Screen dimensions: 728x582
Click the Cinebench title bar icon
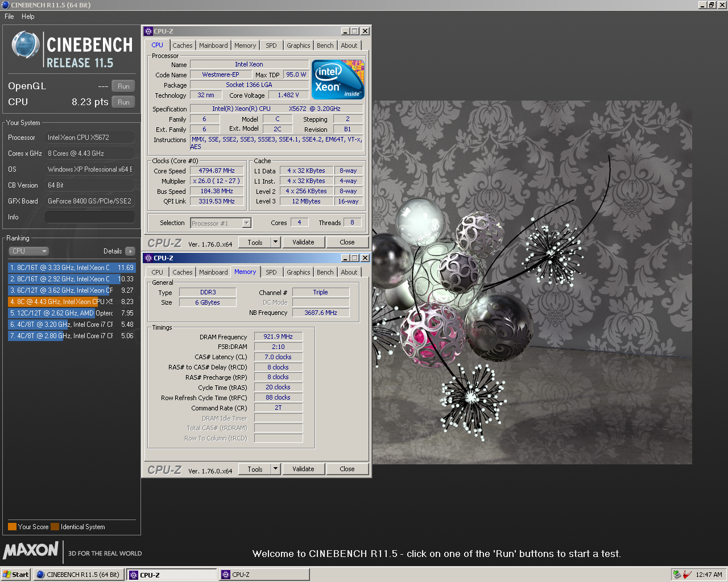(6, 5)
